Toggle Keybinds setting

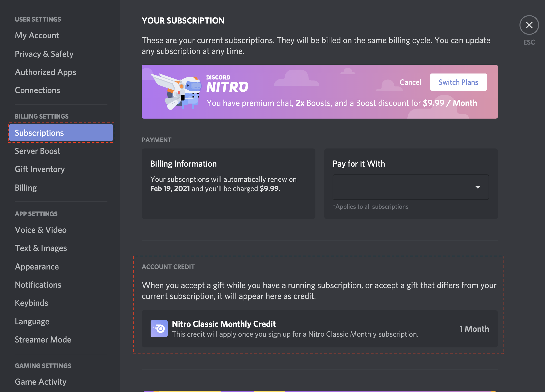(32, 303)
